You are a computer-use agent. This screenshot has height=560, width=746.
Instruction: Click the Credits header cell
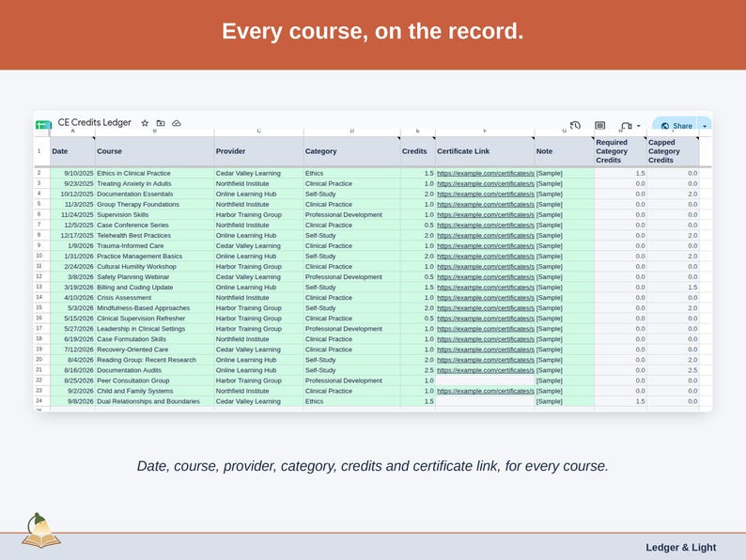pos(418,151)
